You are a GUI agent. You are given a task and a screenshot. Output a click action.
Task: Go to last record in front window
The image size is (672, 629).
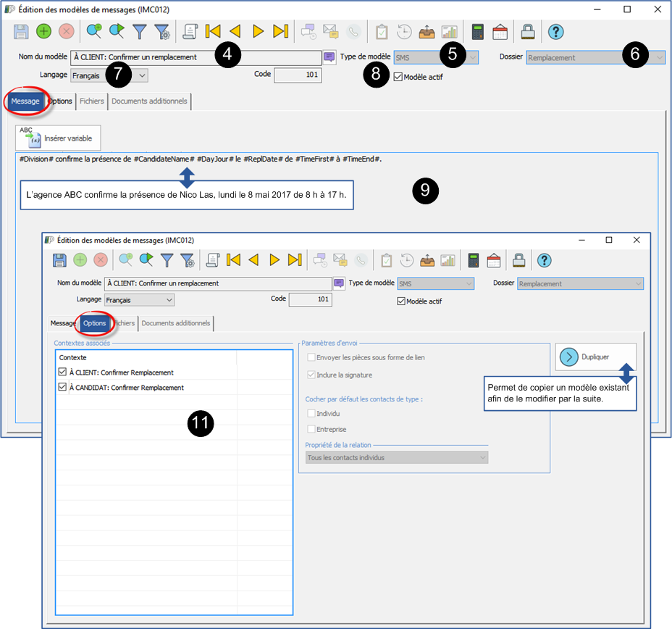[x=295, y=260]
